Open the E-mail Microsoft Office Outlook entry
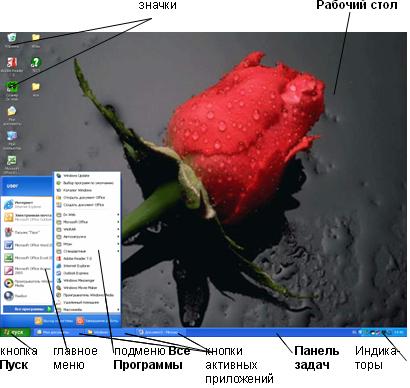410x388 pixels. click(28, 217)
